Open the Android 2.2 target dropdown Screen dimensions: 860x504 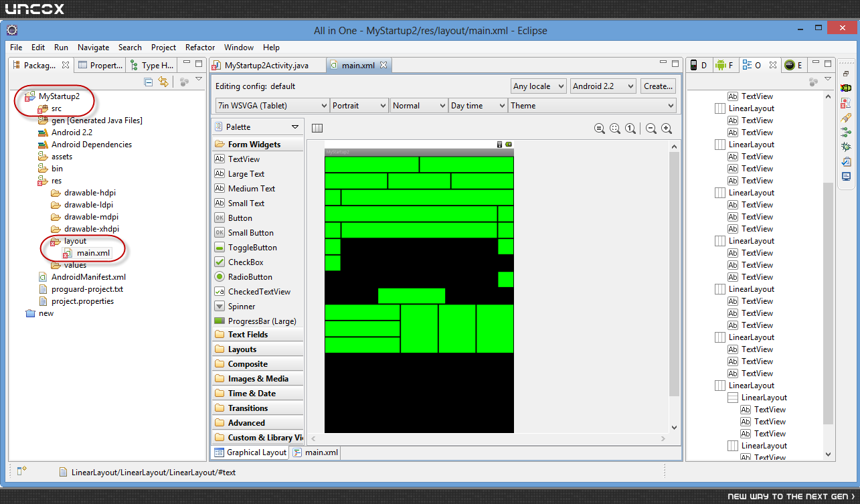tap(603, 86)
